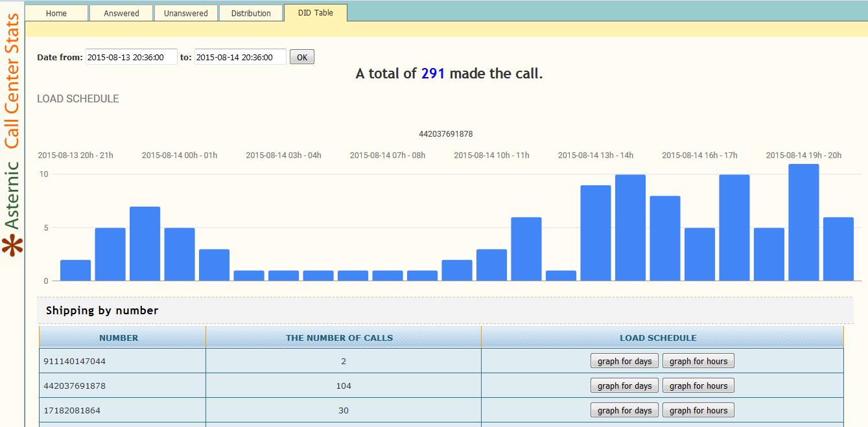This screenshot has width=868, height=427.
Task: Open the Unanswered tab
Action: (x=186, y=13)
